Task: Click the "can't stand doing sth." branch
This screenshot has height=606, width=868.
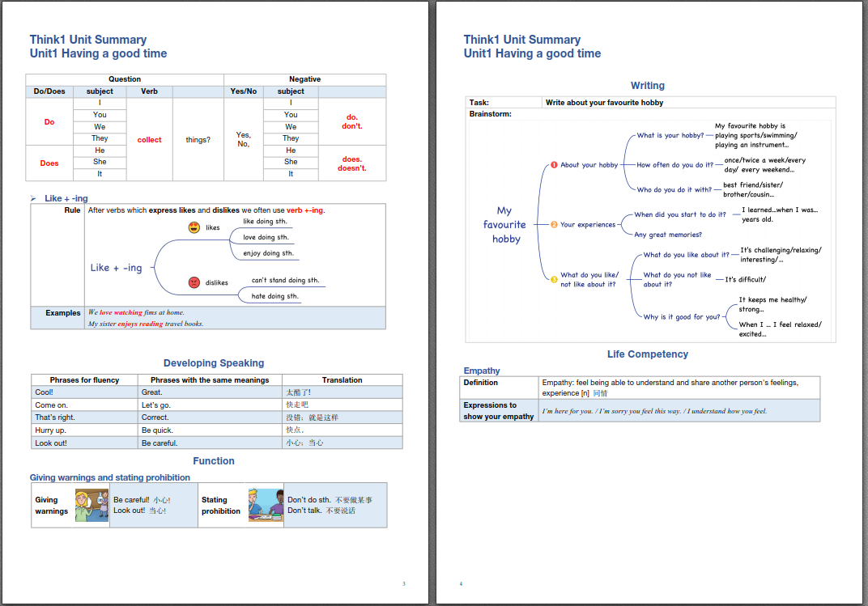Action: click(x=285, y=281)
